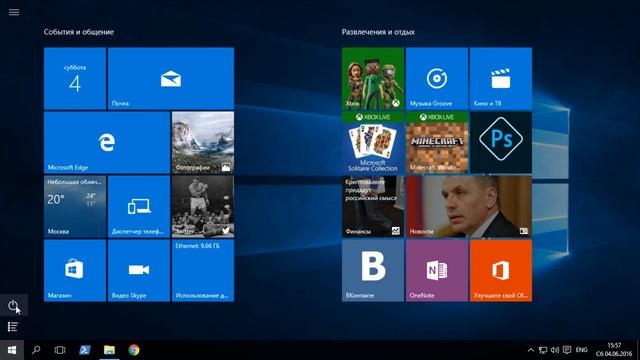The height and width of the screenshot is (360, 640).
Task: Open the Twitter tile
Action: pos(203,207)
